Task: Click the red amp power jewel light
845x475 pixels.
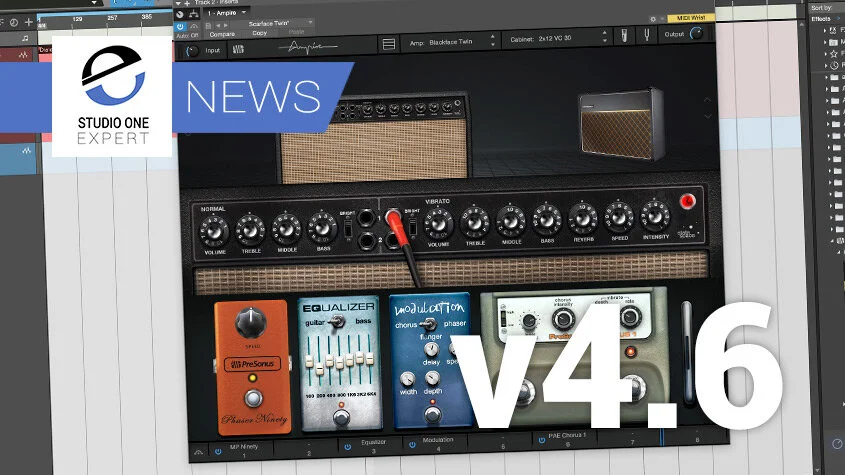Action: (x=687, y=201)
